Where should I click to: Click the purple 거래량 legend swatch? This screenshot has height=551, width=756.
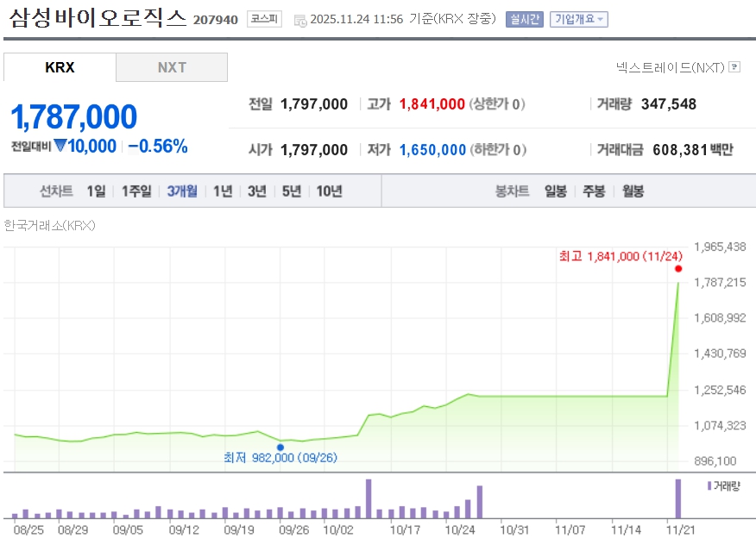click(709, 486)
